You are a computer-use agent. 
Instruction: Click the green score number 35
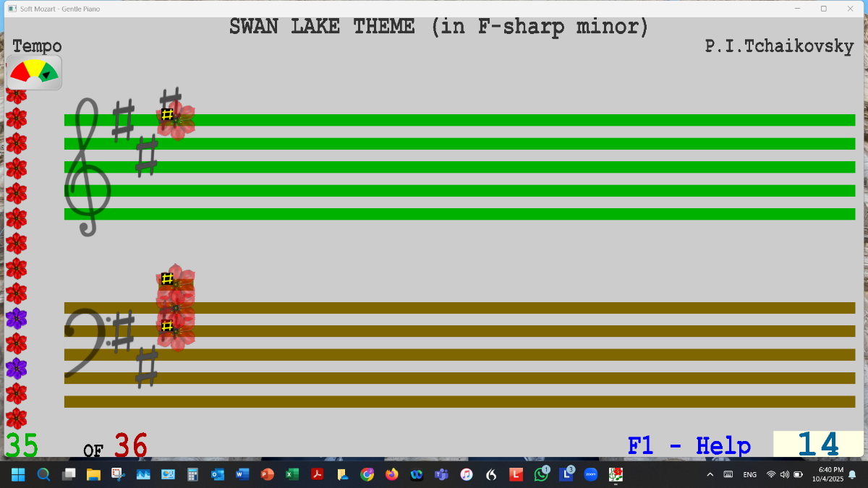tap(22, 446)
